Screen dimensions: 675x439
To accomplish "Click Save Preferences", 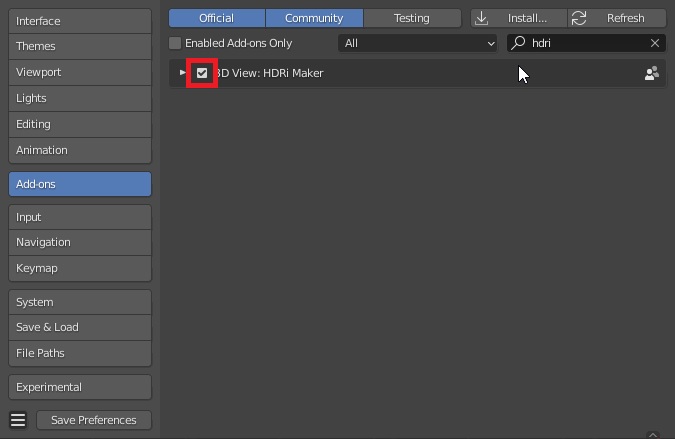I will click(94, 420).
